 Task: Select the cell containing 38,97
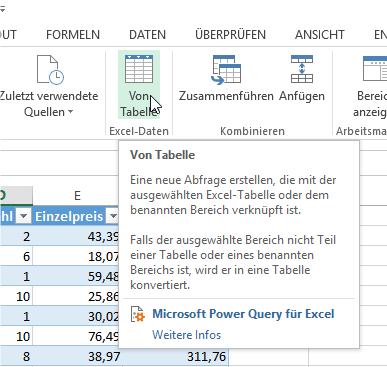coord(77,356)
